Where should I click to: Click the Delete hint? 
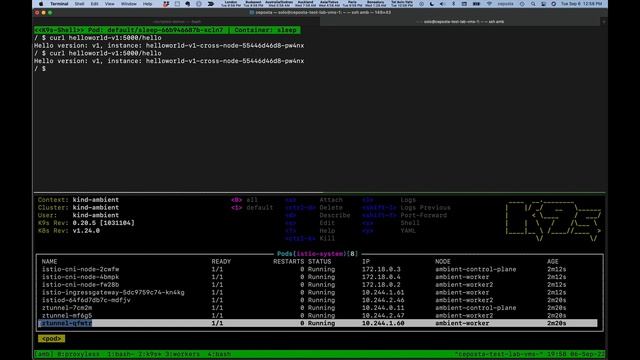pos(331,207)
